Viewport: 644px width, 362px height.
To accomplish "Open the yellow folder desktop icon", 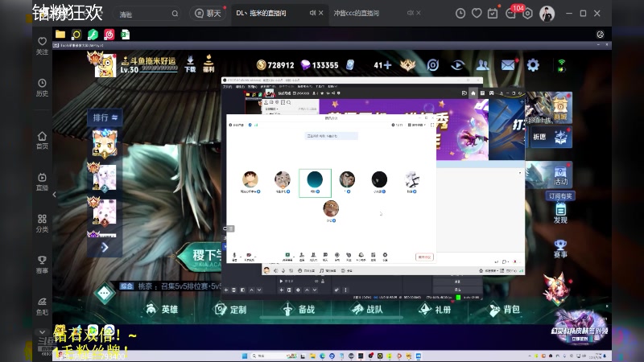I will (60, 35).
